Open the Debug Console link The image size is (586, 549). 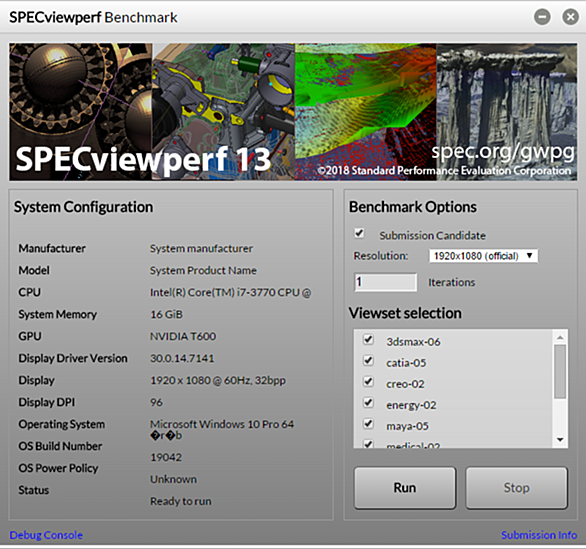46,535
